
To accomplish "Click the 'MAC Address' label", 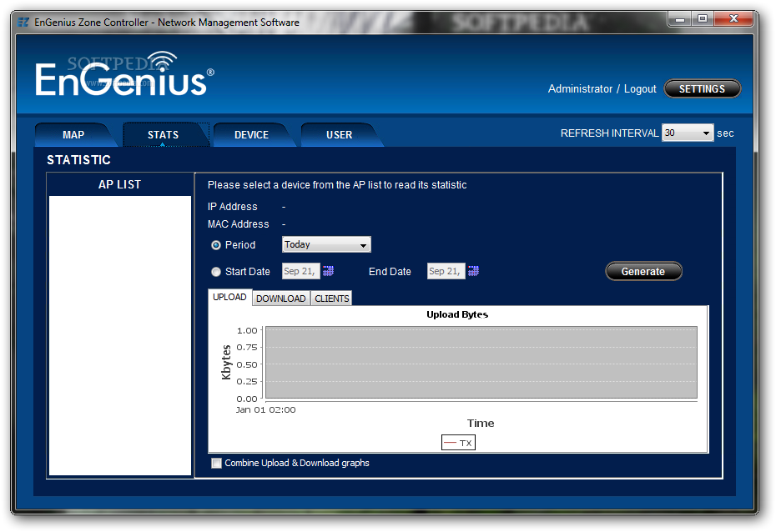I will pos(239,224).
